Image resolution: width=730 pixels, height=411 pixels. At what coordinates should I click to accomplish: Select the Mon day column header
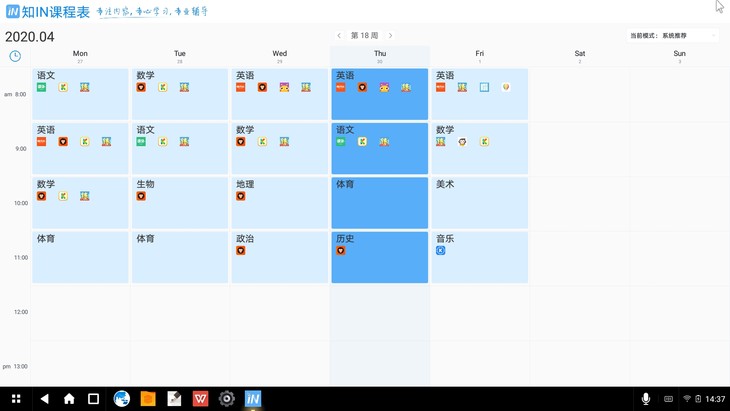(80, 56)
